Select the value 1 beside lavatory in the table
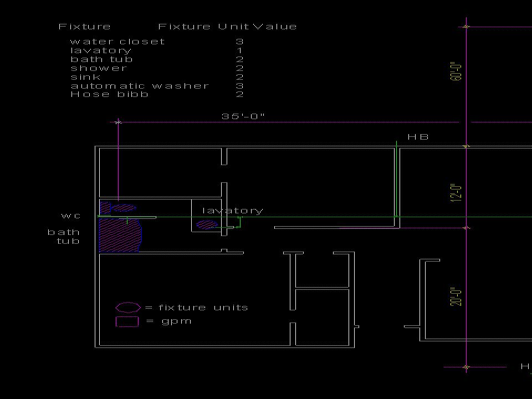The width and height of the screenshot is (532, 399). click(x=240, y=50)
